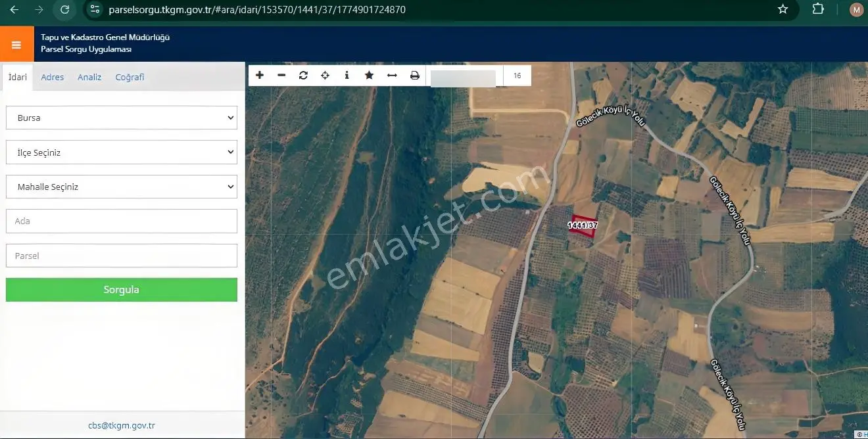
Task: Zoom out with the minus map tool
Action: point(281,76)
